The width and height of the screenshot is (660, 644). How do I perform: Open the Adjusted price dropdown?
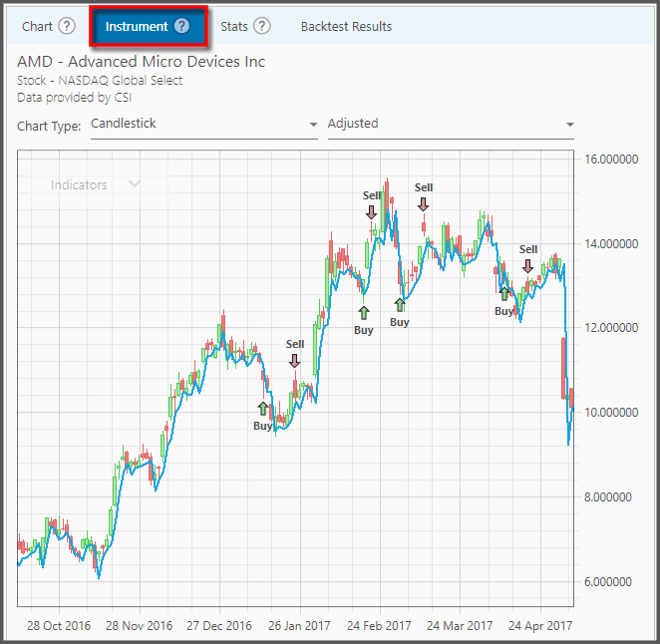point(451,125)
